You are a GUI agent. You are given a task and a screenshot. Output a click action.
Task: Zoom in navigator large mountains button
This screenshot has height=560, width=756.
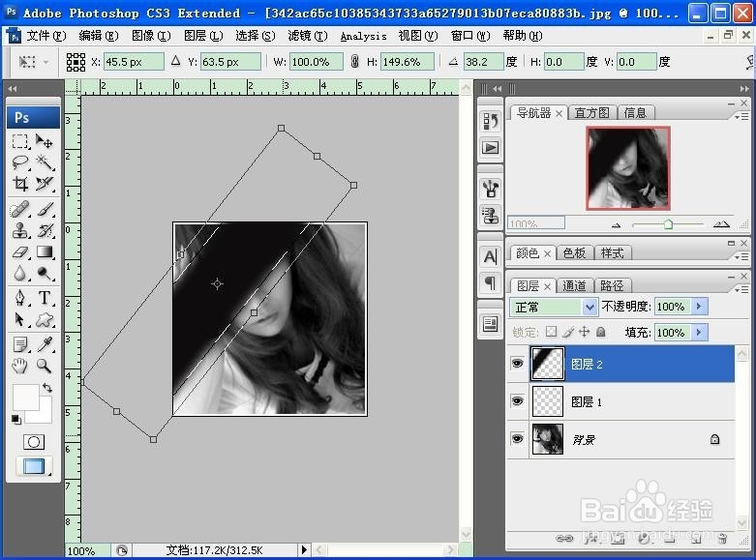pos(721,223)
